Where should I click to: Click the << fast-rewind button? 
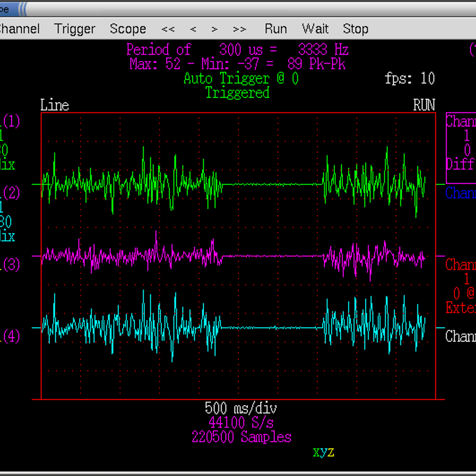[x=168, y=29]
